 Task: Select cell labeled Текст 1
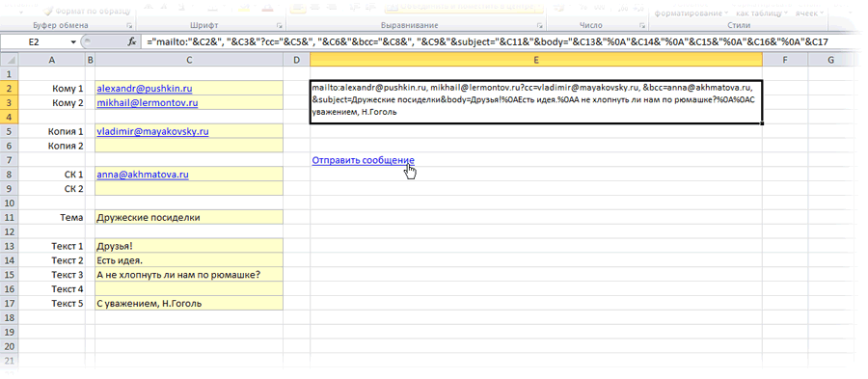point(52,246)
